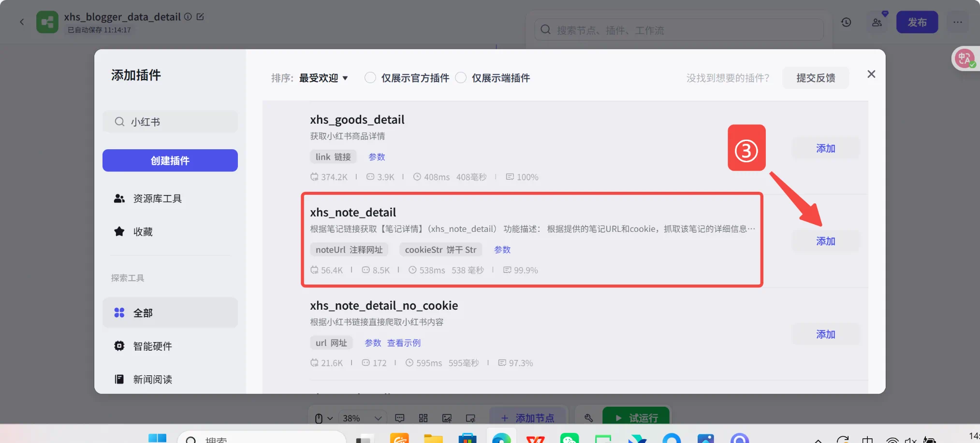Open the version history clock icon
Image resolution: width=980 pixels, height=443 pixels.
846,22
